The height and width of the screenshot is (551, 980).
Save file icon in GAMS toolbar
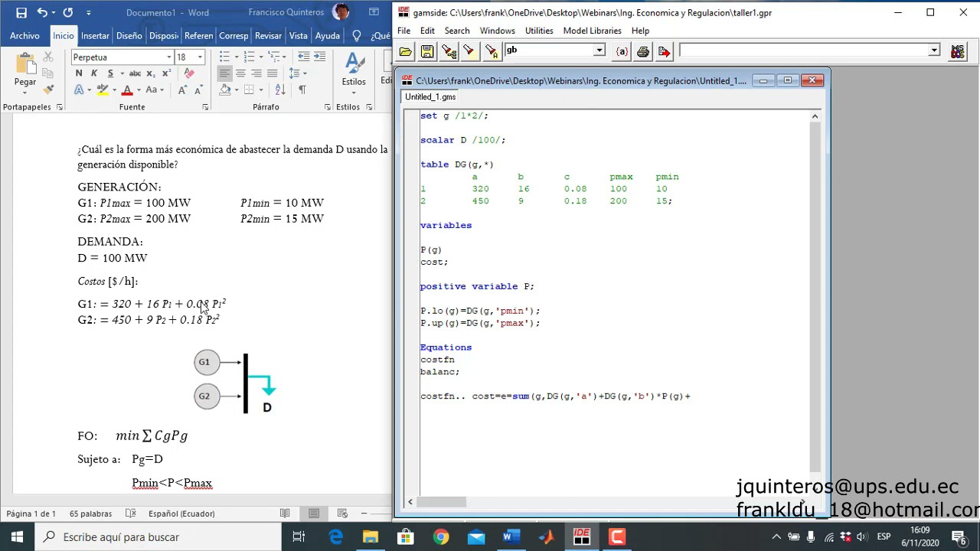pyautogui.click(x=427, y=51)
